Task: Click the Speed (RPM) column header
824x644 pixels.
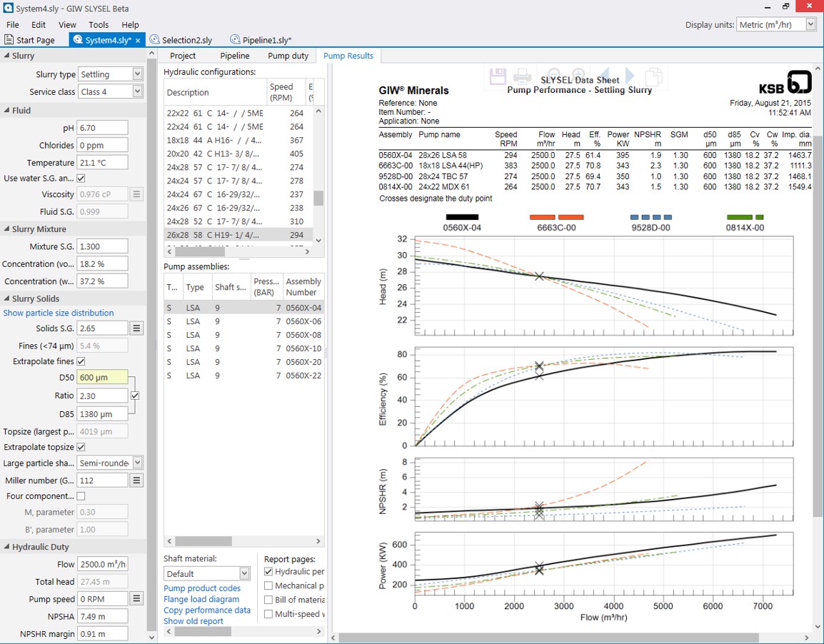Action: (286, 92)
